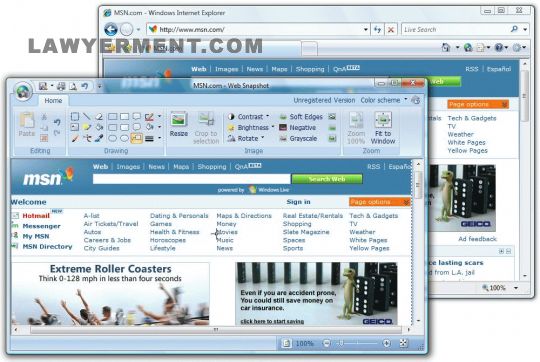Choose the ellipse shape in bottom row
The image size is (540, 362).
[112, 138]
